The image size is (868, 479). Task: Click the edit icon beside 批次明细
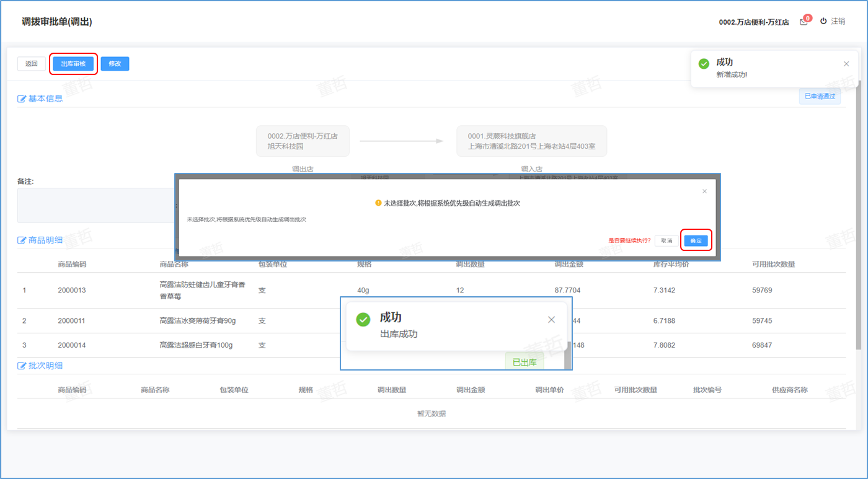point(22,366)
